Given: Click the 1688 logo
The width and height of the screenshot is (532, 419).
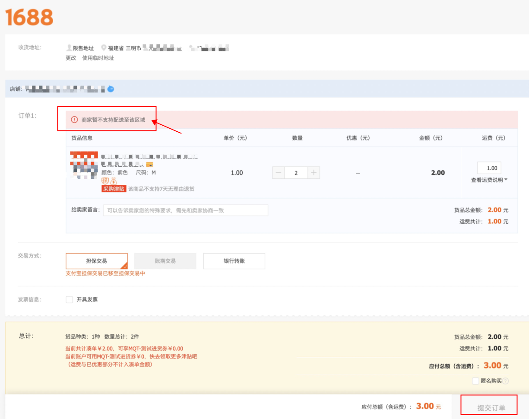Looking at the screenshot, I should (29, 17).
